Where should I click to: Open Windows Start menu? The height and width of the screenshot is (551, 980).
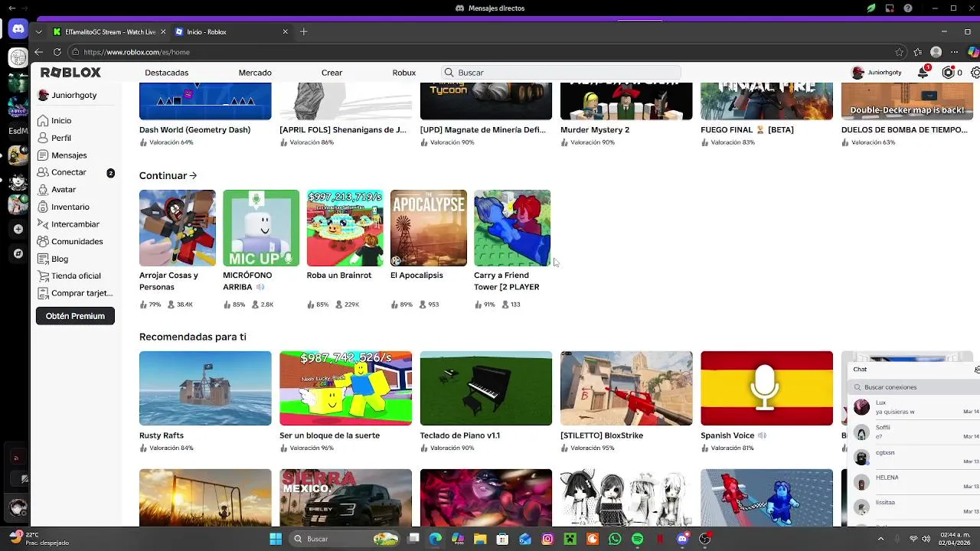[276, 539]
